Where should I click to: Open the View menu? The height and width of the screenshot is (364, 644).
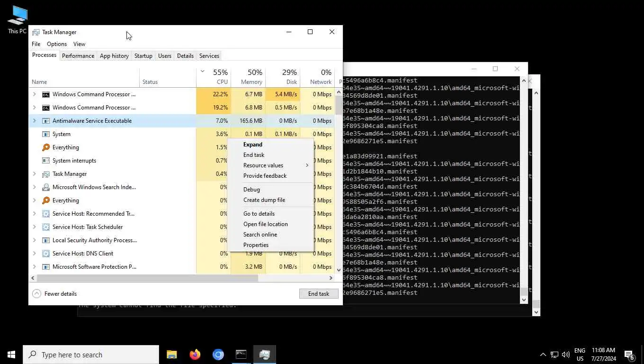[x=79, y=44]
